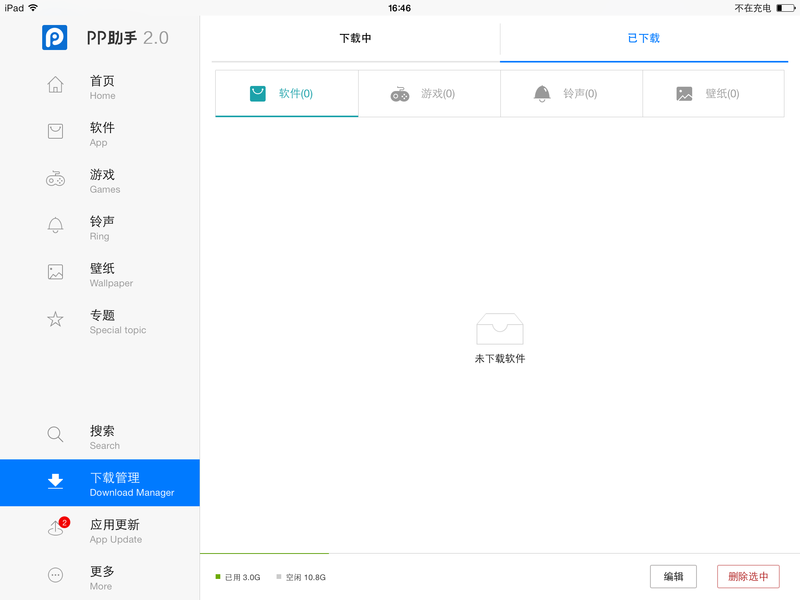Click picture icon in 壁纸(0) tab
Viewport: 800px width, 600px height.
tap(684, 94)
